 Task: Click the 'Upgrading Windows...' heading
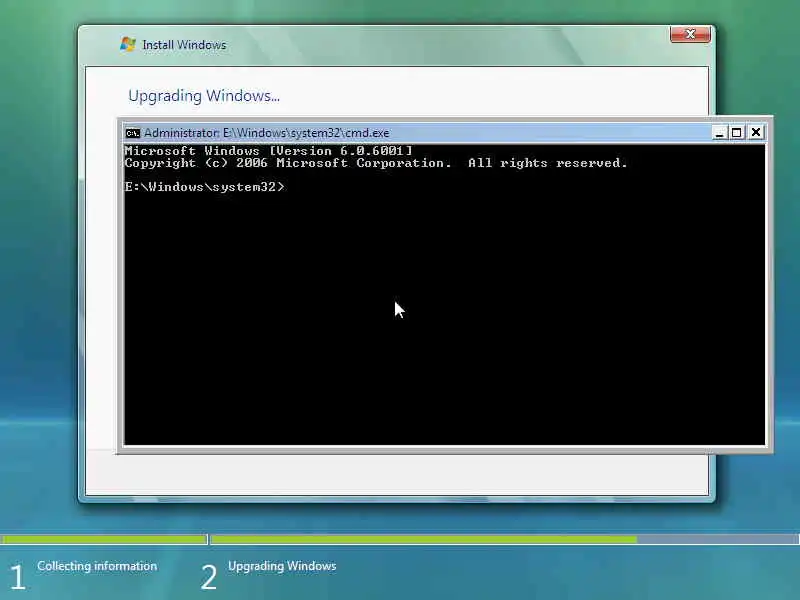click(204, 96)
